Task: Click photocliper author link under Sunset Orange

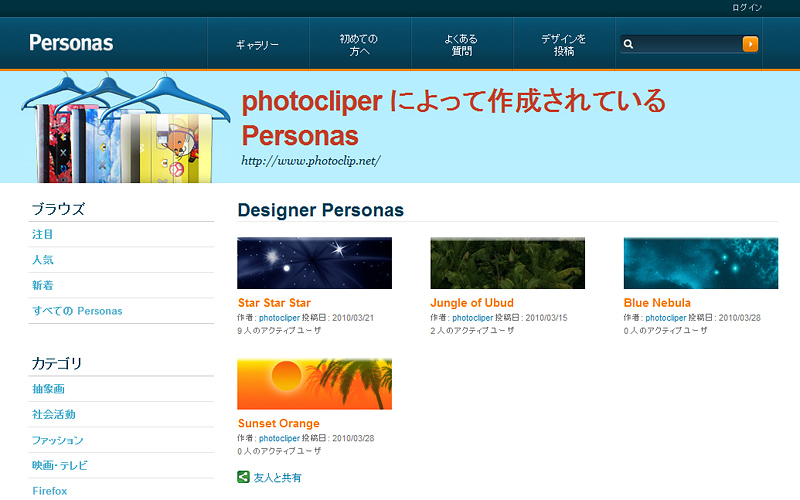Action: (279, 438)
